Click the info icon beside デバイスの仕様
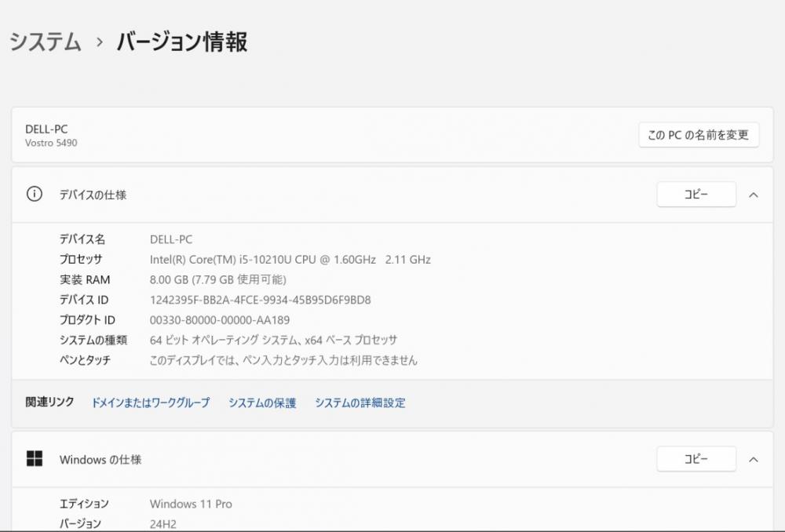Screen dimensions: 785x532 pyautogui.click(x=35, y=194)
